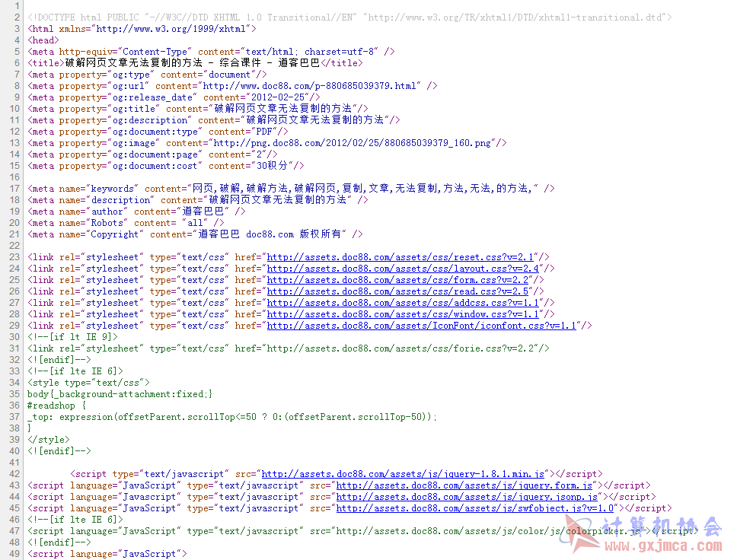This screenshot has width=734, height=560.
Task: Click the <![endif]--> text on line 32
Action: point(59,360)
